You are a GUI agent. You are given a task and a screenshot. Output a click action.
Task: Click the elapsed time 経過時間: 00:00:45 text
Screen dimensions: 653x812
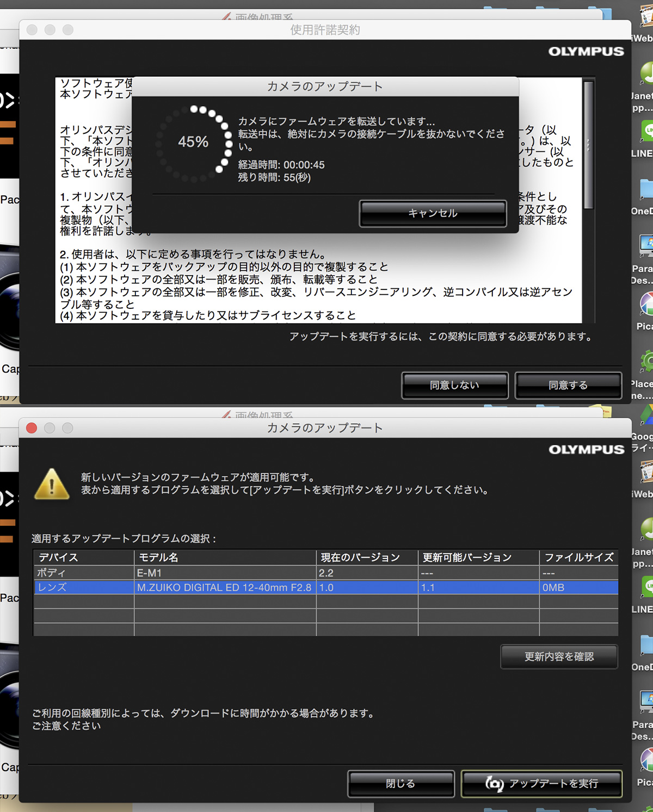coord(281,165)
